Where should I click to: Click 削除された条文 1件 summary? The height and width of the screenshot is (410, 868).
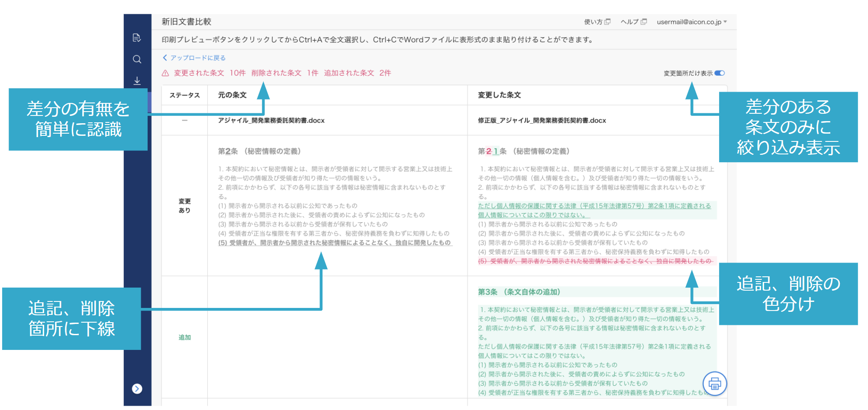285,73
